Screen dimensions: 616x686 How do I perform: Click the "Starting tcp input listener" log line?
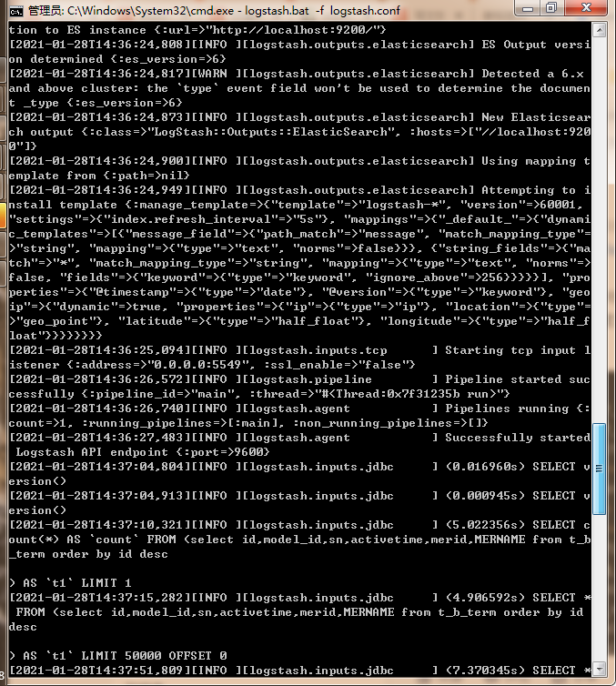(299, 358)
